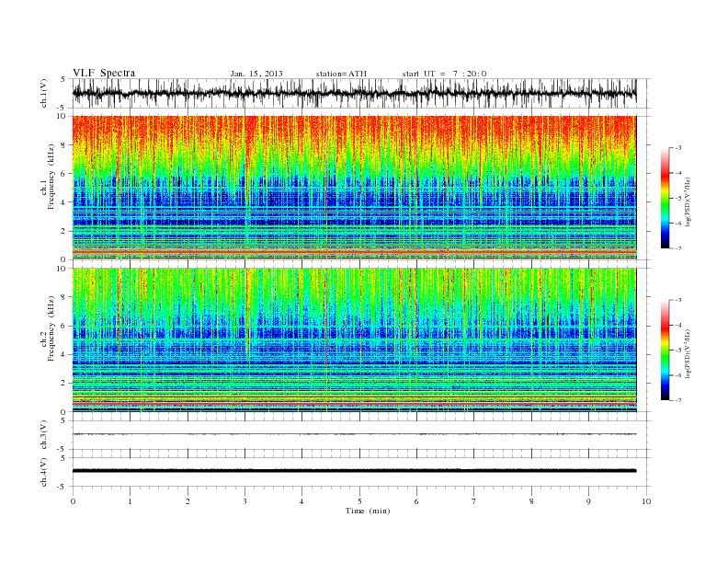Viewport: 728px width, 563px height.
Task: Click time axis tick label "0"
Action: click(73, 501)
